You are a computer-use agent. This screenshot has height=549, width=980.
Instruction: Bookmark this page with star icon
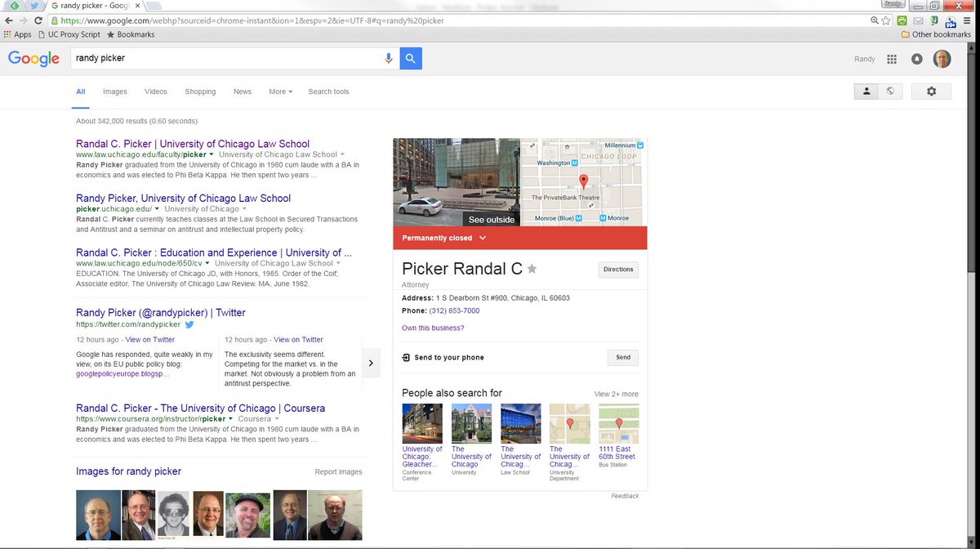click(887, 20)
